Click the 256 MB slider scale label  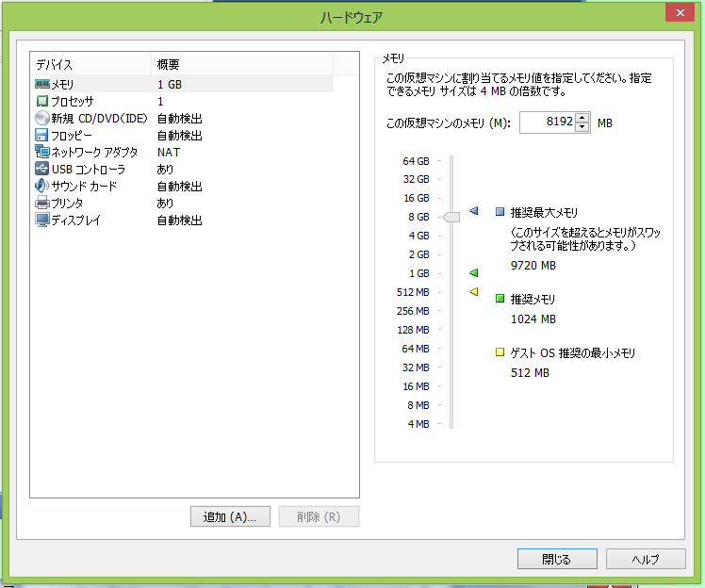pos(413,311)
